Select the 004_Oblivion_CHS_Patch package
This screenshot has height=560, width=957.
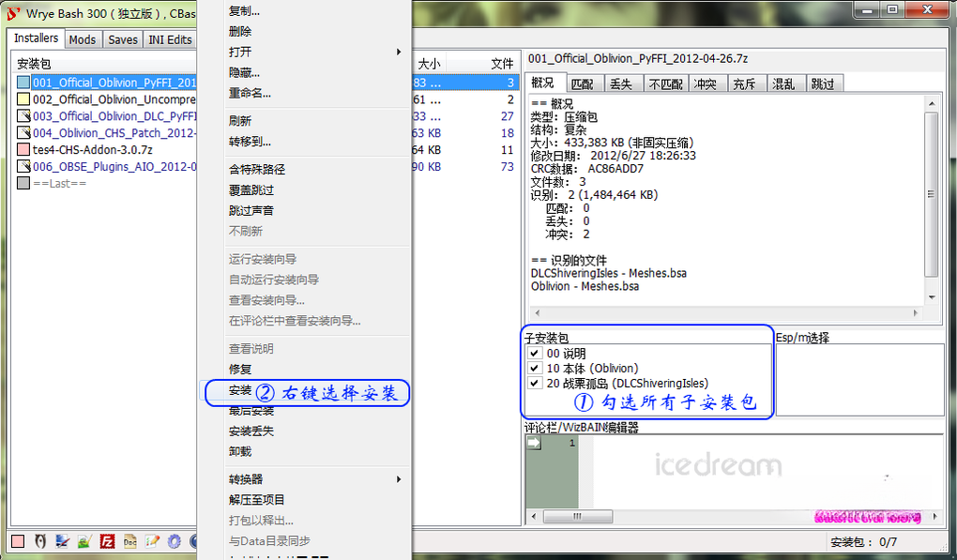click(114, 133)
